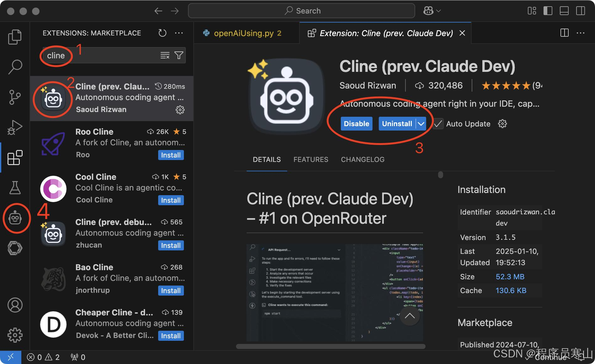Close the Extension: Cline tab
The width and height of the screenshot is (595, 364).
click(x=462, y=33)
